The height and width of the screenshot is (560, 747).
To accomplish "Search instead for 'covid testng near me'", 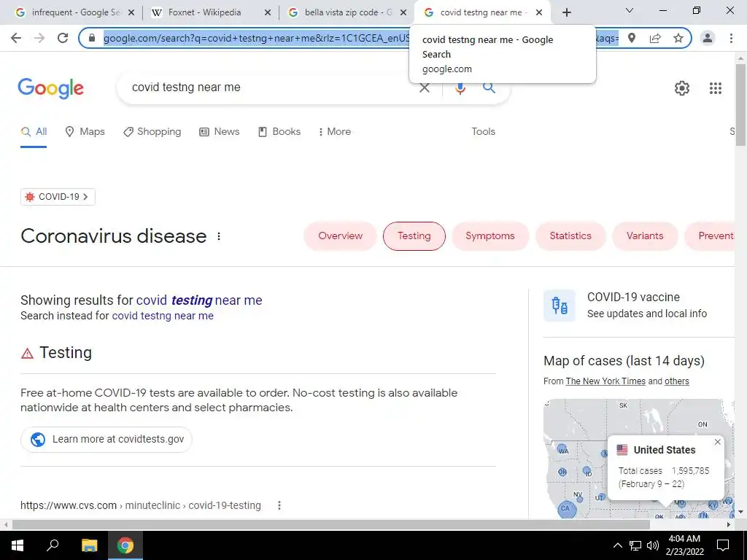I will [163, 316].
